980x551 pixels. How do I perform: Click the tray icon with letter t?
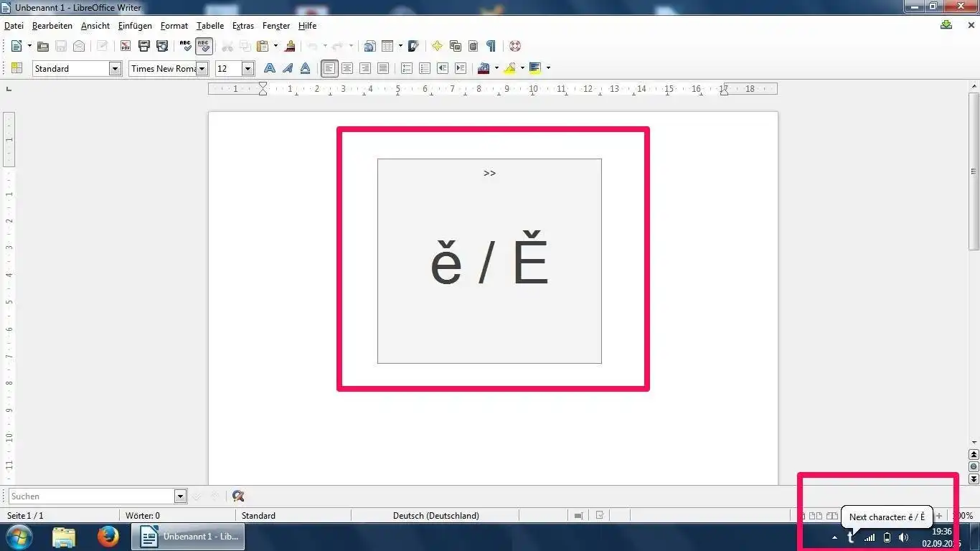(851, 537)
